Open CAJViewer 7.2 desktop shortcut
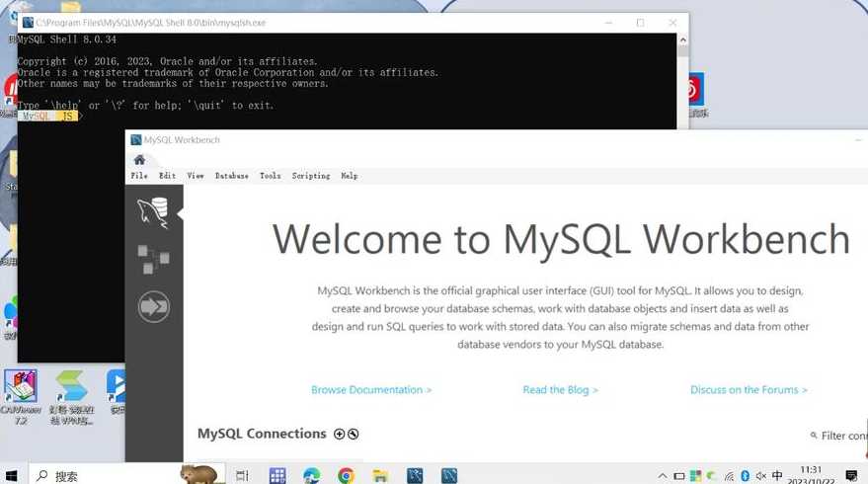The height and width of the screenshot is (484, 868). pos(21,396)
